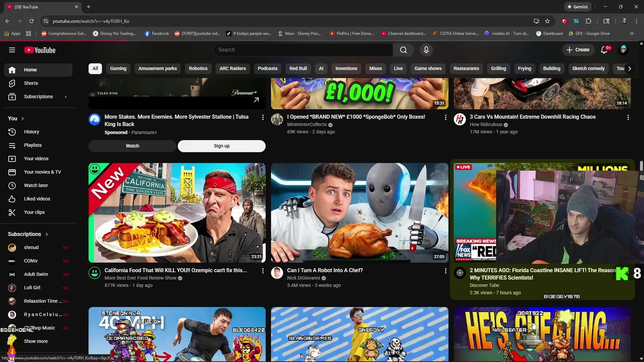Start voice search with microphone icon

click(x=426, y=50)
